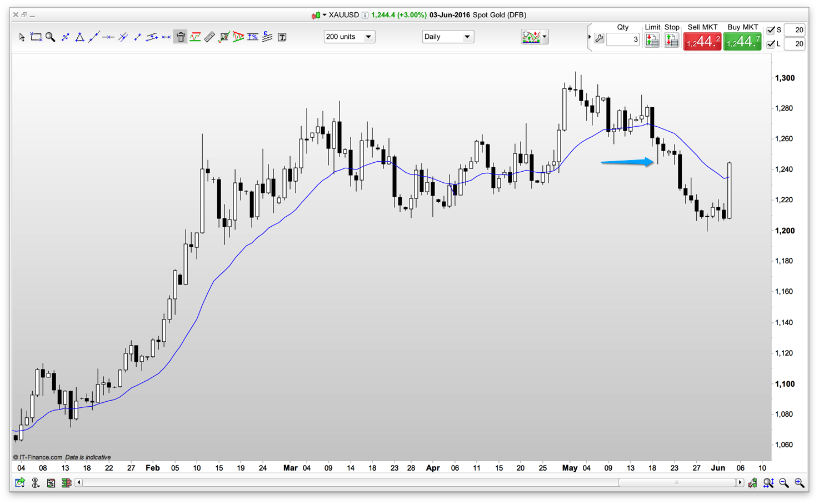Screen dimensions: 819x504
Task: Click the green Buy MKT price button
Action: (x=742, y=42)
